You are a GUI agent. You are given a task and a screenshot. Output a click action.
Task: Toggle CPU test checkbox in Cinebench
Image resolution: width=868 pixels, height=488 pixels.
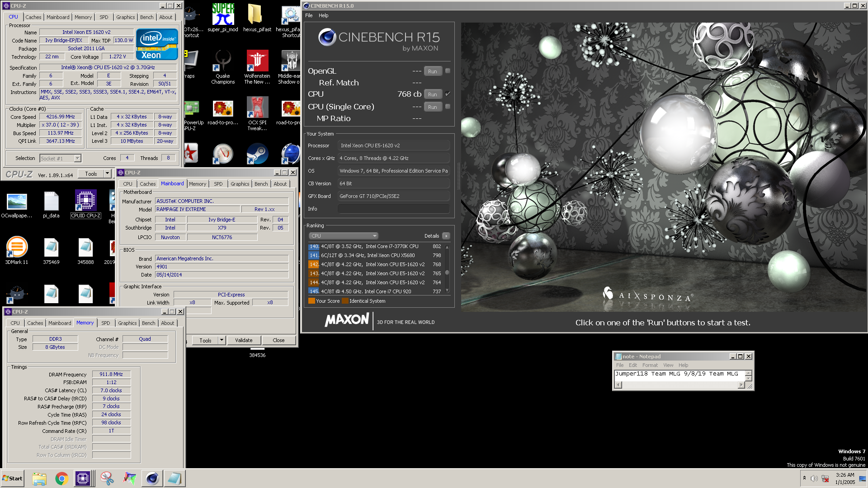point(448,94)
